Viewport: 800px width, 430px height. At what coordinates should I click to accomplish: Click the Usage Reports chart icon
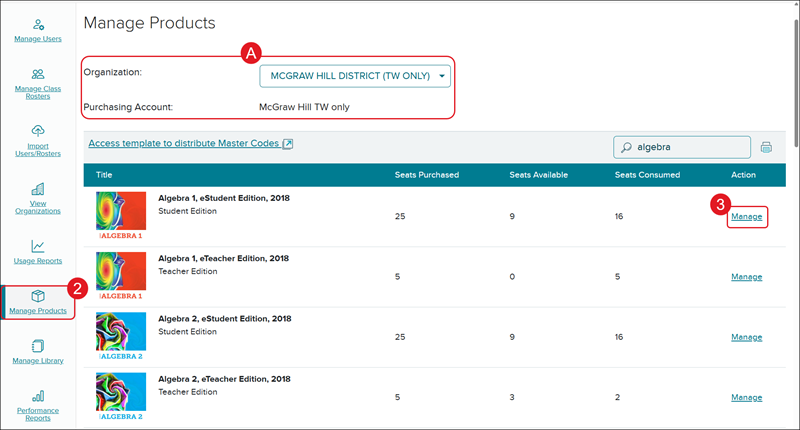(x=38, y=246)
